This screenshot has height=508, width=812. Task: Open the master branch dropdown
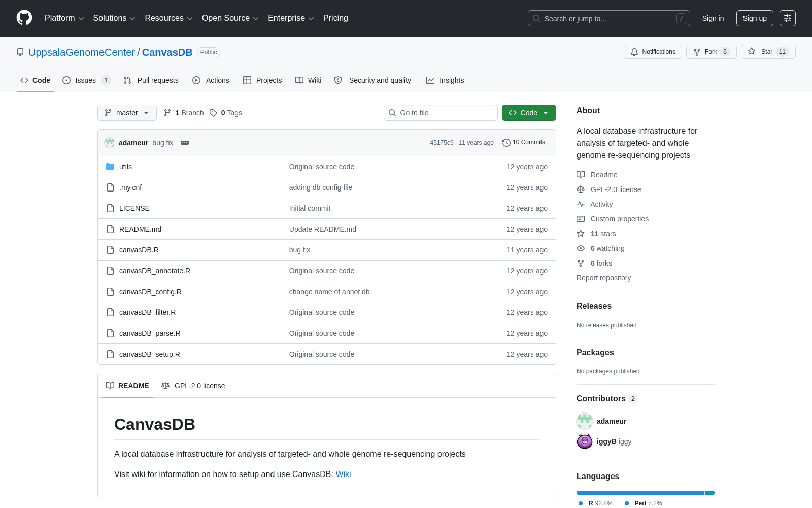click(x=127, y=113)
